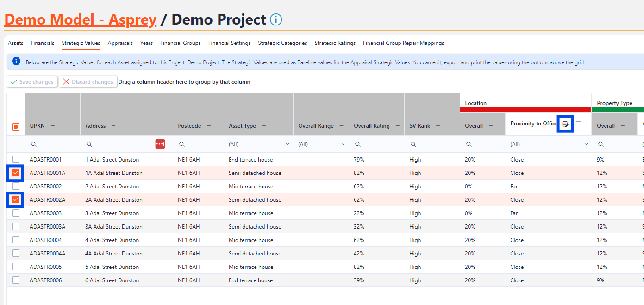Expand Proximity to Office (All) filter dropdown
This screenshot has height=305, width=644.
tap(586, 144)
